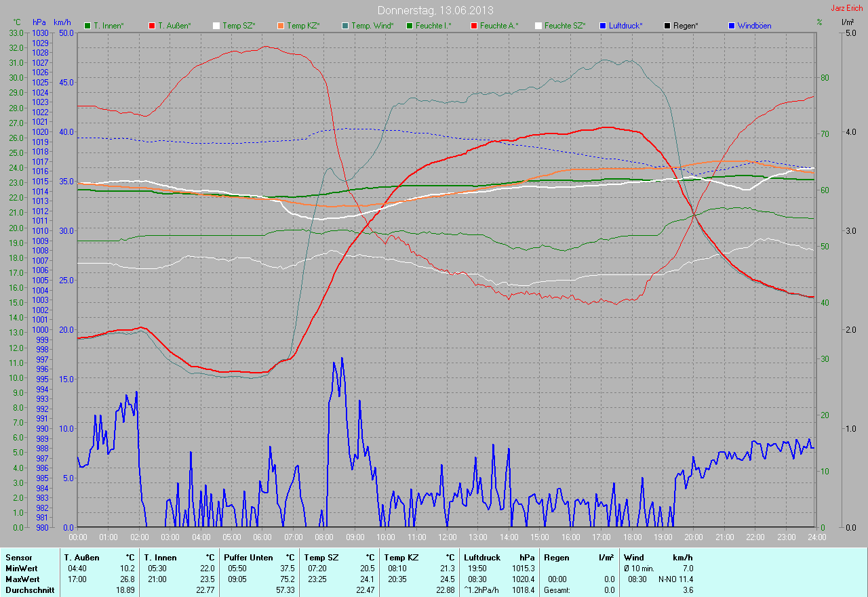Click the T. Innen average 22.77

pyautogui.click(x=205, y=590)
